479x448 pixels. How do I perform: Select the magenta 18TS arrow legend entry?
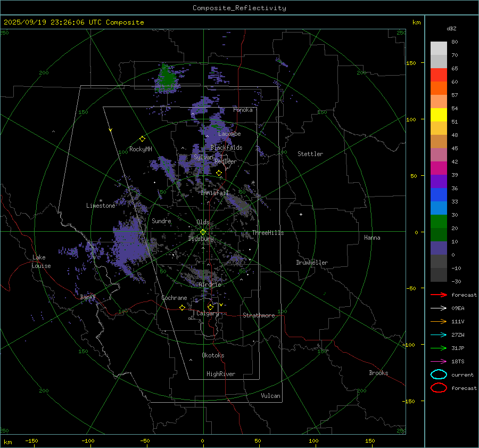[439, 361]
